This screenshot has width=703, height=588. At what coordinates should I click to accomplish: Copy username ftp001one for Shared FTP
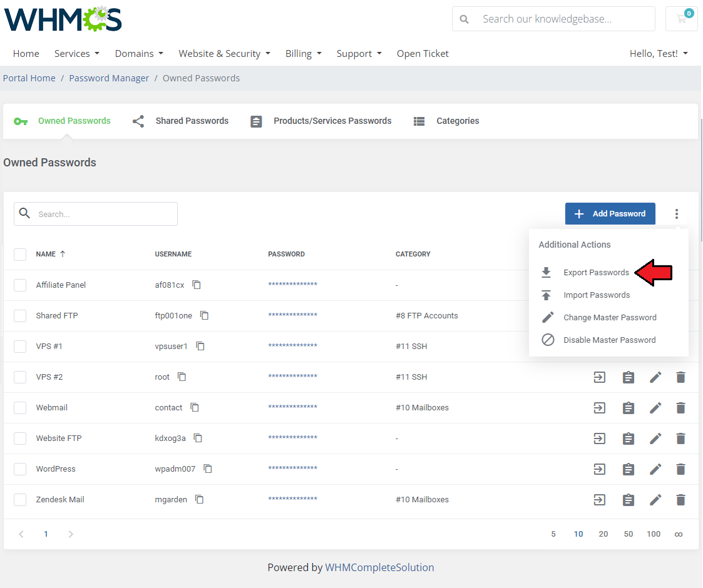(x=205, y=315)
